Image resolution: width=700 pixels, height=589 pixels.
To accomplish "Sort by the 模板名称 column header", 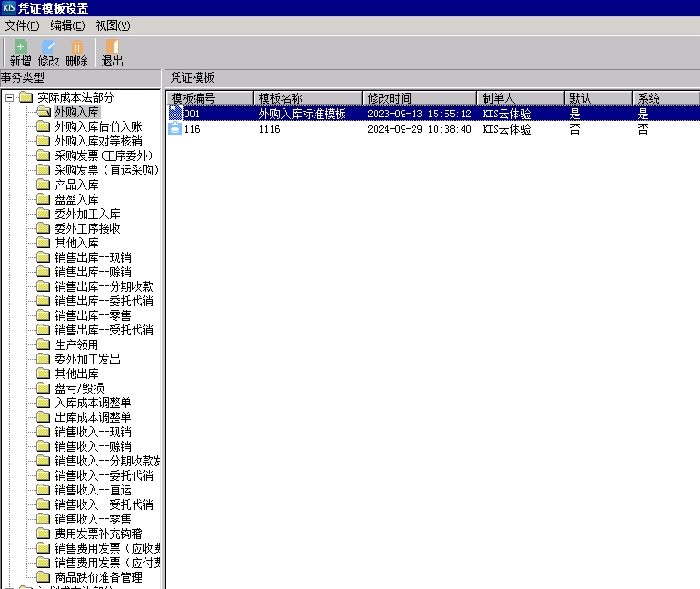I will coord(307,98).
